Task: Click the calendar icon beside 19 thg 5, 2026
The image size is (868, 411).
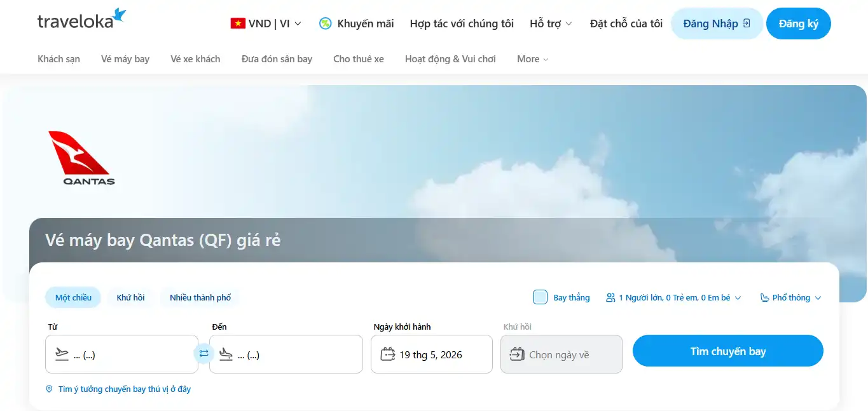Action: (387, 354)
